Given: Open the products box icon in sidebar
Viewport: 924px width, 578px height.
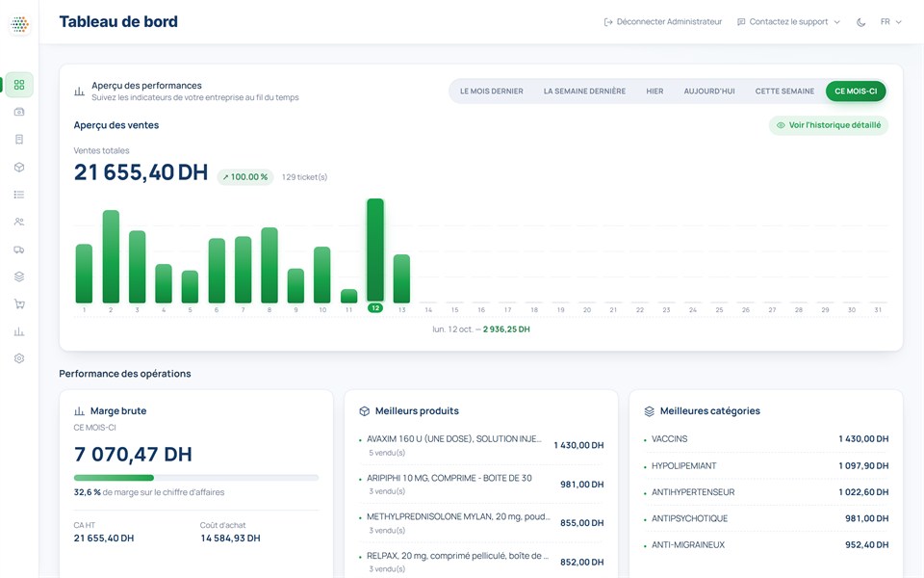Looking at the screenshot, I should point(19,167).
